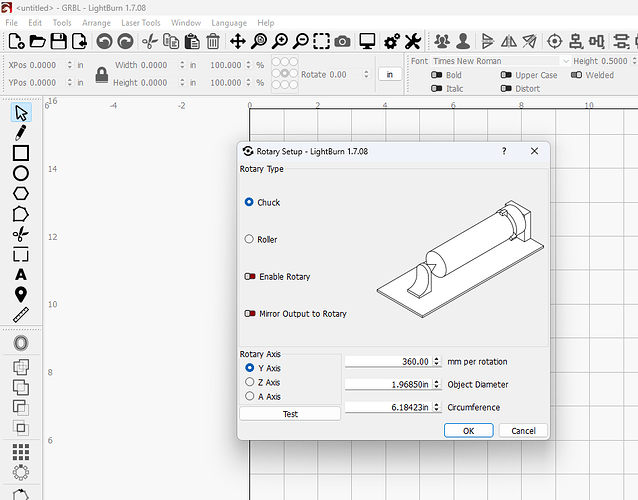
Task: Select the Offset Shapes tool
Action: [x=21, y=343]
